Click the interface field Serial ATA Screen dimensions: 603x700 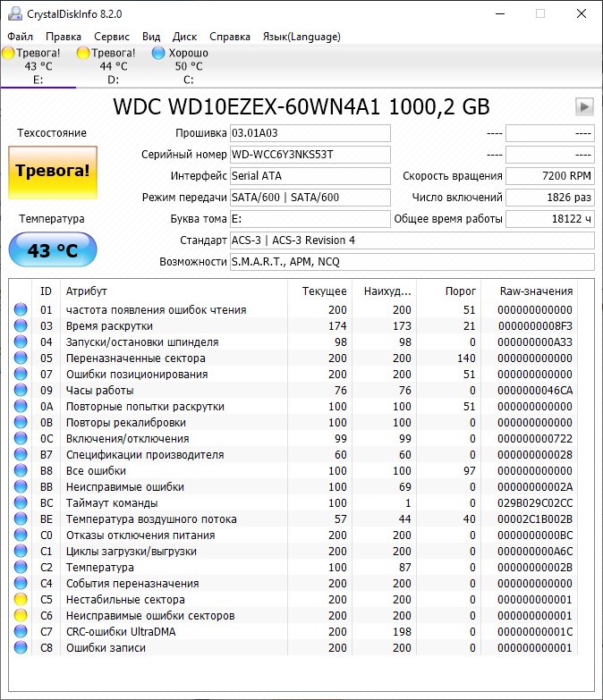[x=310, y=176]
